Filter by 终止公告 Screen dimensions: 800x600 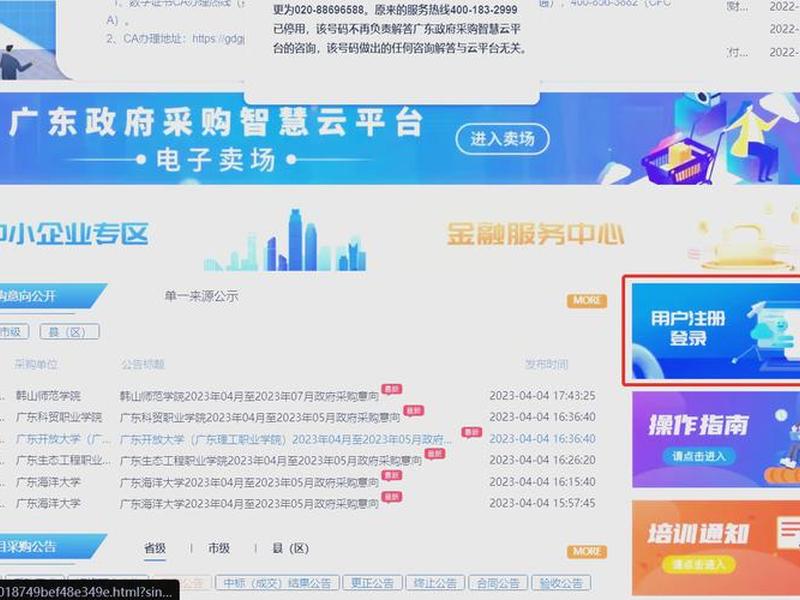(x=435, y=583)
